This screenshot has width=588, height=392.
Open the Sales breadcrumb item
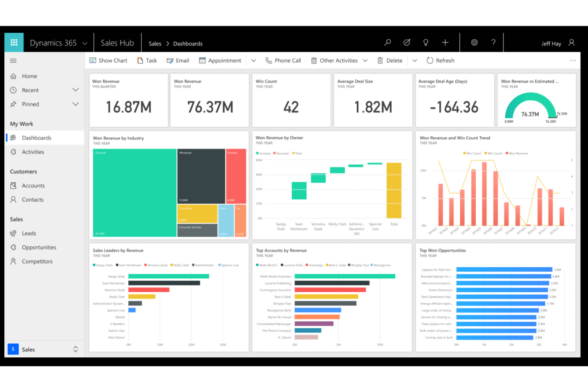(155, 43)
